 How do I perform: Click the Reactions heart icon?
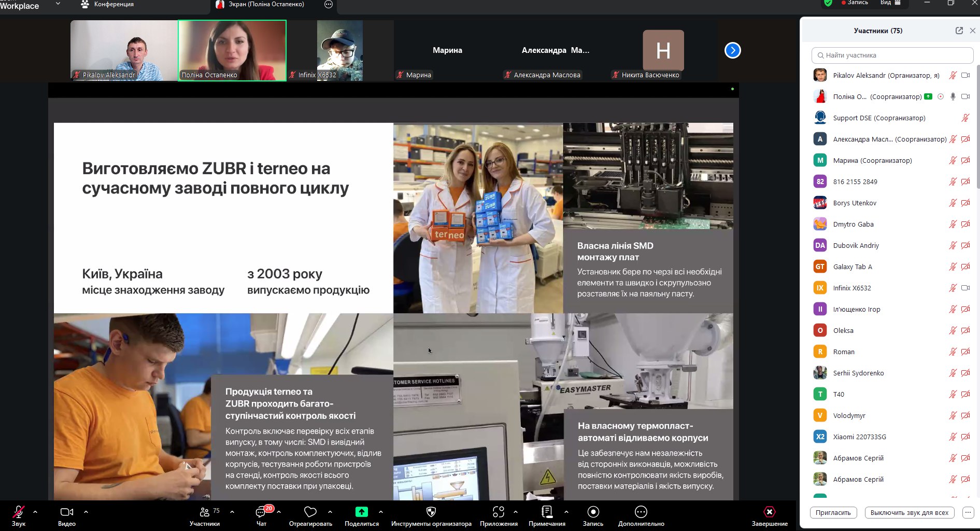310,512
